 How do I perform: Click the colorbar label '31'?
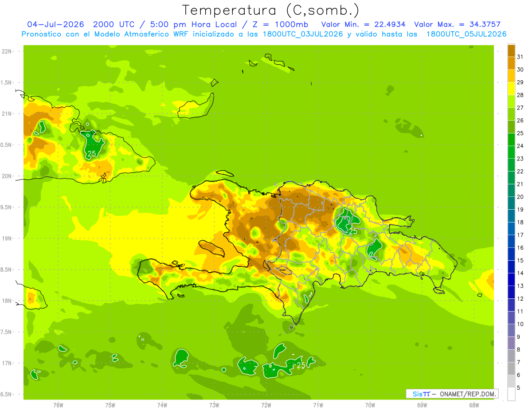tap(520, 56)
